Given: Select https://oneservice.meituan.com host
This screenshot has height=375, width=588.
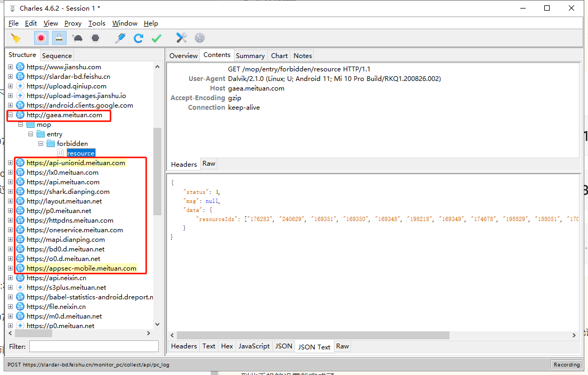Looking at the screenshot, I should point(75,230).
